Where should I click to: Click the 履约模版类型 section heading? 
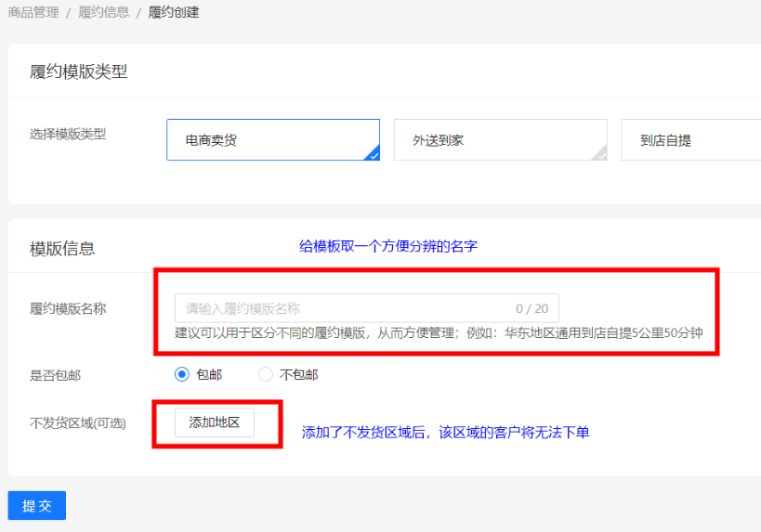tap(79, 71)
